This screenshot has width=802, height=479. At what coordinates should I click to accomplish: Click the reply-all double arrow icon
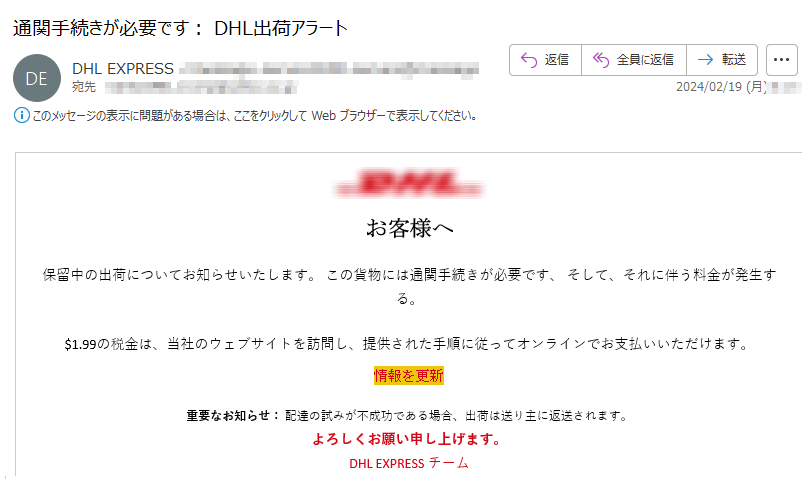(x=600, y=60)
